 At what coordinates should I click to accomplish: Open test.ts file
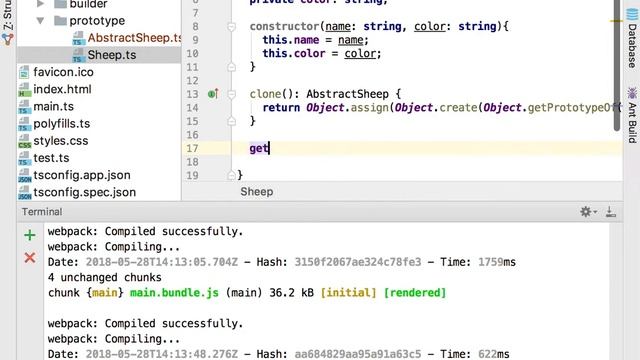pyautogui.click(x=51, y=158)
